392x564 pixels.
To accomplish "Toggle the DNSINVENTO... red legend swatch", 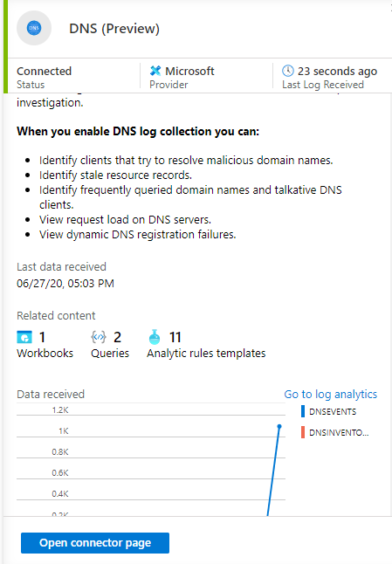I will click(303, 432).
